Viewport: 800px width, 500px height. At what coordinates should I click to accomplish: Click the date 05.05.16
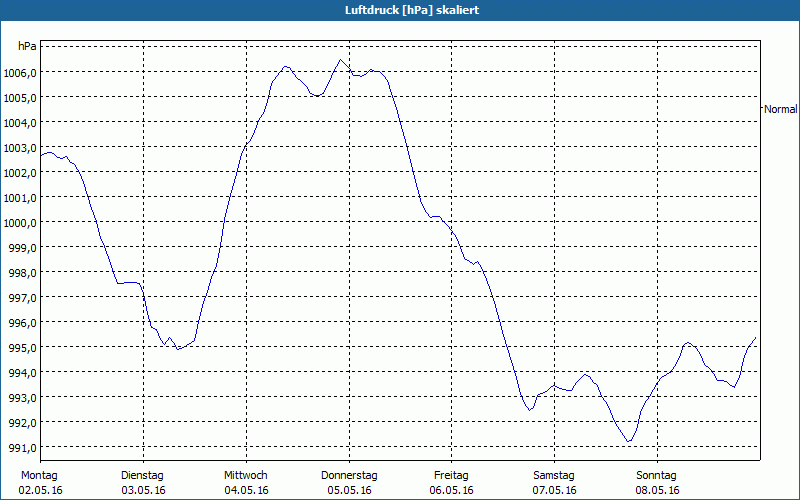tap(349, 490)
